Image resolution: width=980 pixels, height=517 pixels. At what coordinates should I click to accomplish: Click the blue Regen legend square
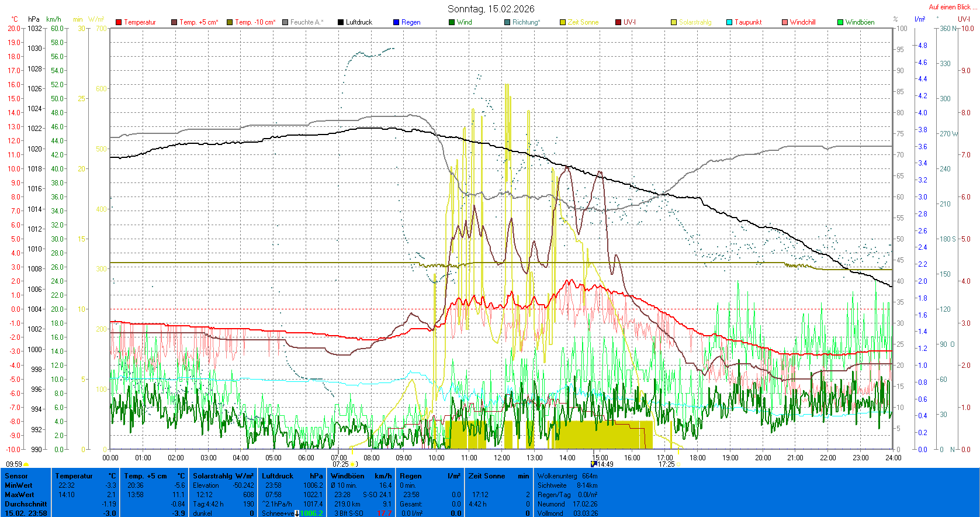[x=396, y=22]
